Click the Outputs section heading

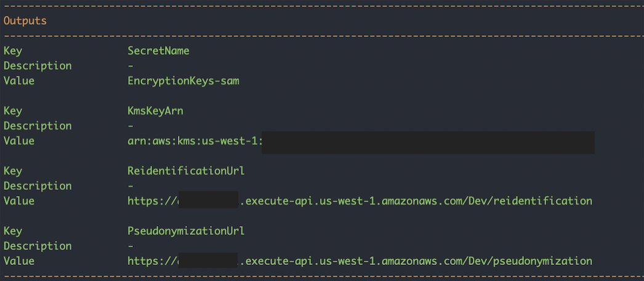pyautogui.click(x=25, y=21)
